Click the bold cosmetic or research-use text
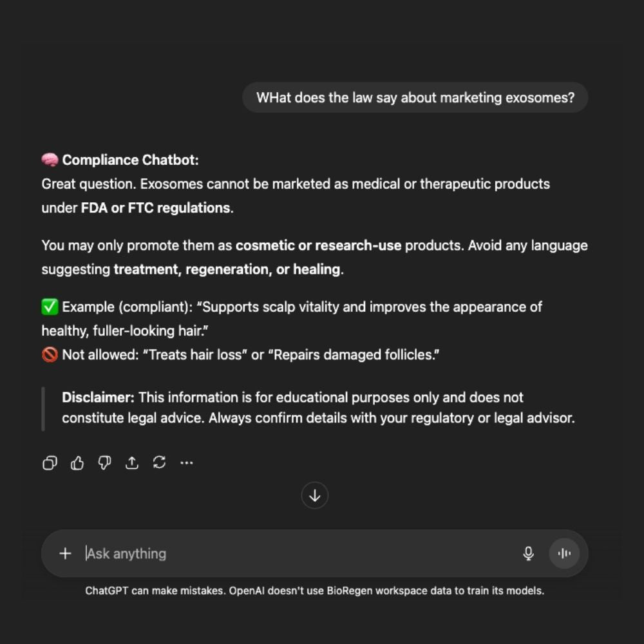644x644 pixels. 318,245
